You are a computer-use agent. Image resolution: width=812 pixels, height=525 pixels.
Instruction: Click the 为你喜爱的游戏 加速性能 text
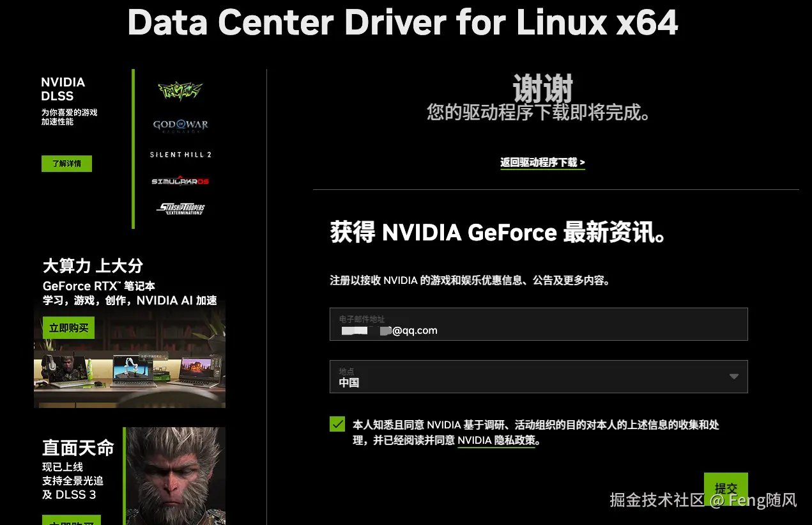(69, 117)
